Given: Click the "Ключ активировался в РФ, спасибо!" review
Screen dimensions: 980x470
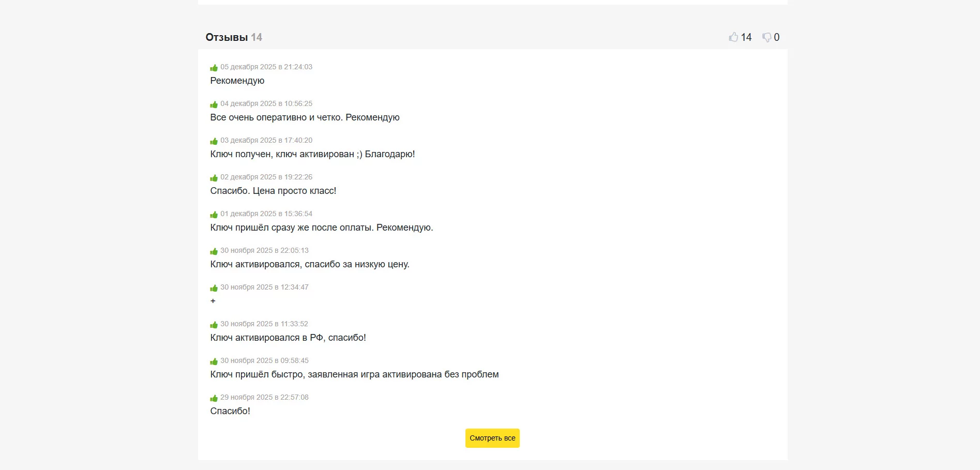Looking at the screenshot, I should tap(288, 338).
